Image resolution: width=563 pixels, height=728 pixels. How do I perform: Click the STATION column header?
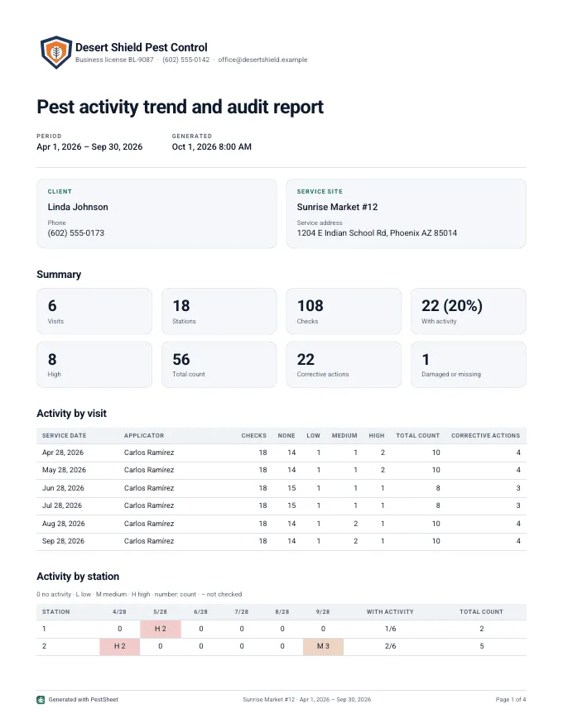pos(55,612)
